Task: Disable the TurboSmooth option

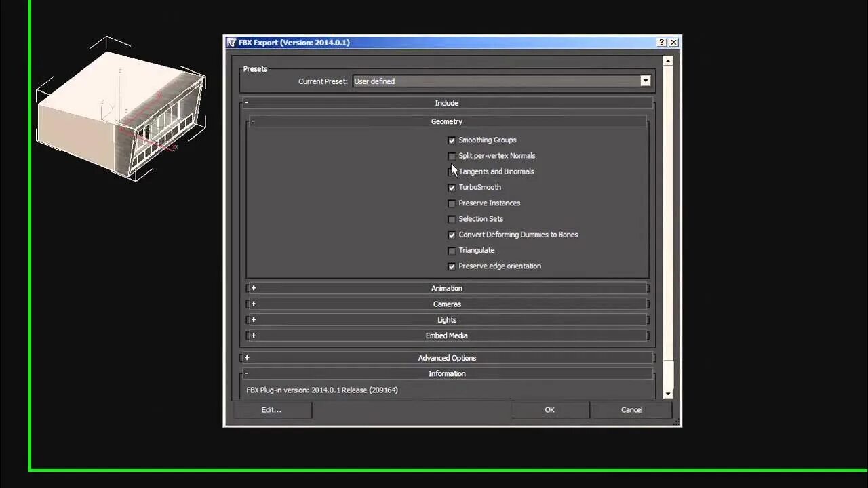Action: click(452, 188)
